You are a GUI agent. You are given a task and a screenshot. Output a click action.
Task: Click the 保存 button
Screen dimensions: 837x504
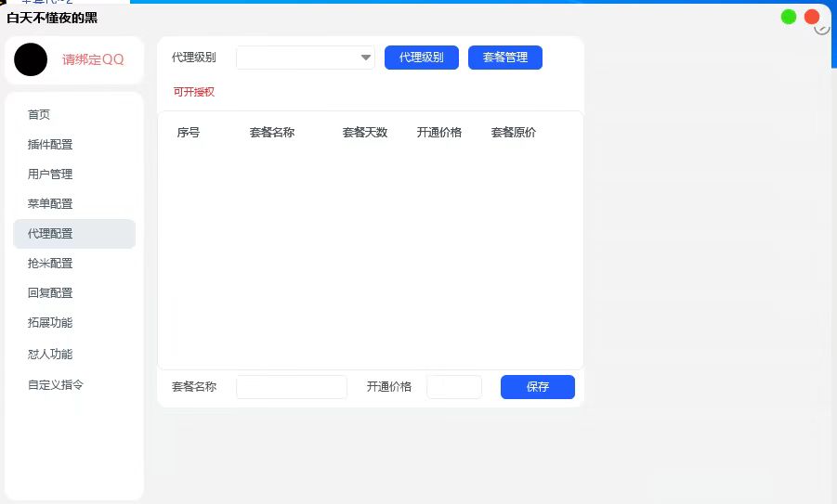tap(537, 387)
